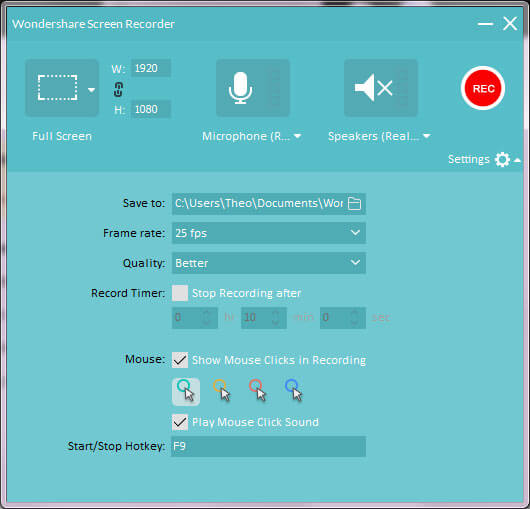
Task: Click the Wondershare Screen Recorder title text
Action: 93,24
